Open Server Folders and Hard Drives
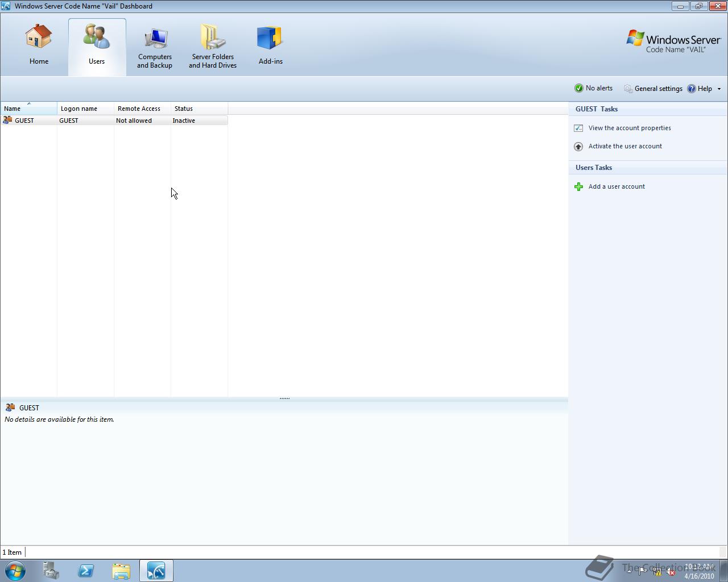Screen dimensions: 728x582 click(213, 48)
